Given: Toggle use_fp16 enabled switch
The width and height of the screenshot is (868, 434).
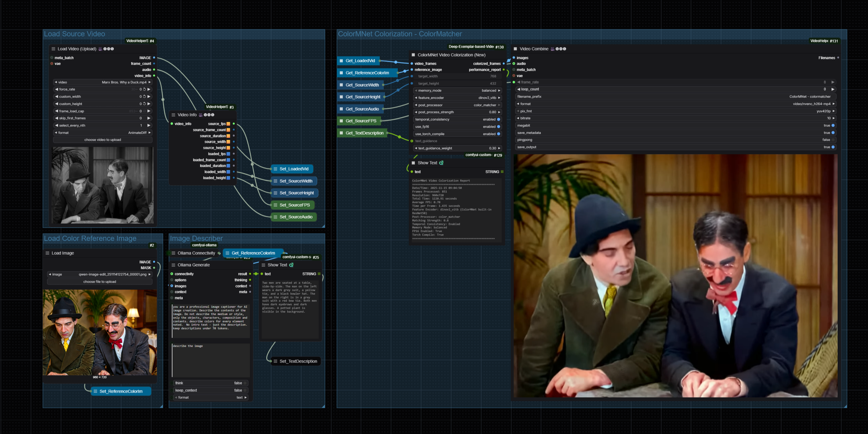Looking at the screenshot, I should 499,127.
